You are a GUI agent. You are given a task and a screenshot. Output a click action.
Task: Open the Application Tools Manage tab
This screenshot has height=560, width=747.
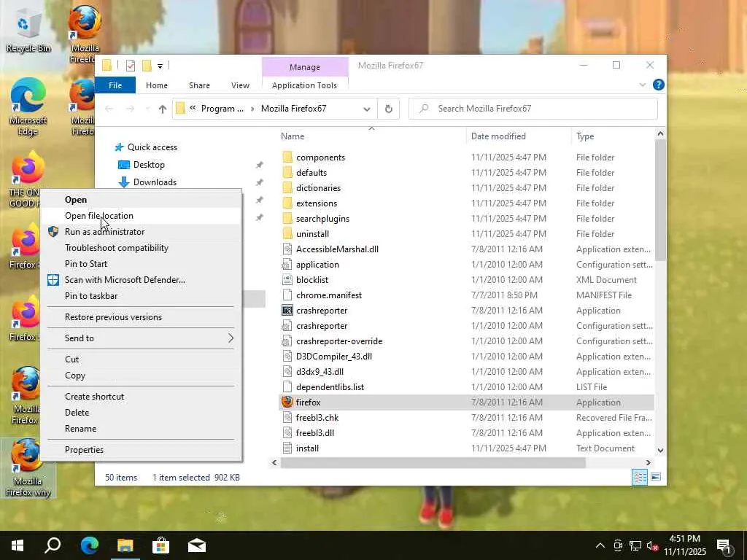tap(305, 67)
